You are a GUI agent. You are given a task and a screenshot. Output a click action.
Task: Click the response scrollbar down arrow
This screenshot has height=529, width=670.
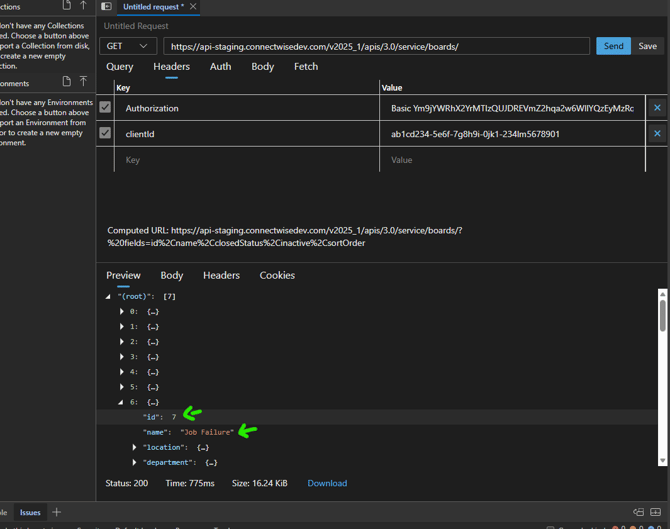point(662,461)
